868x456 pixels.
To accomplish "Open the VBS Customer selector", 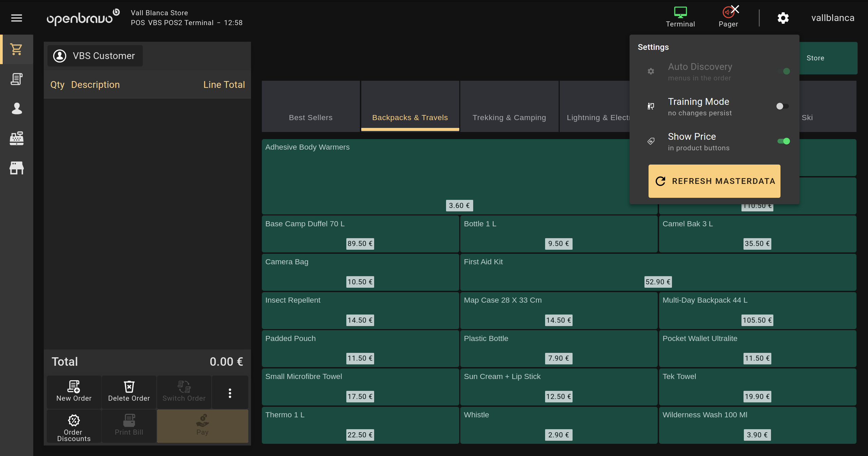I will pyautogui.click(x=95, y=56).
